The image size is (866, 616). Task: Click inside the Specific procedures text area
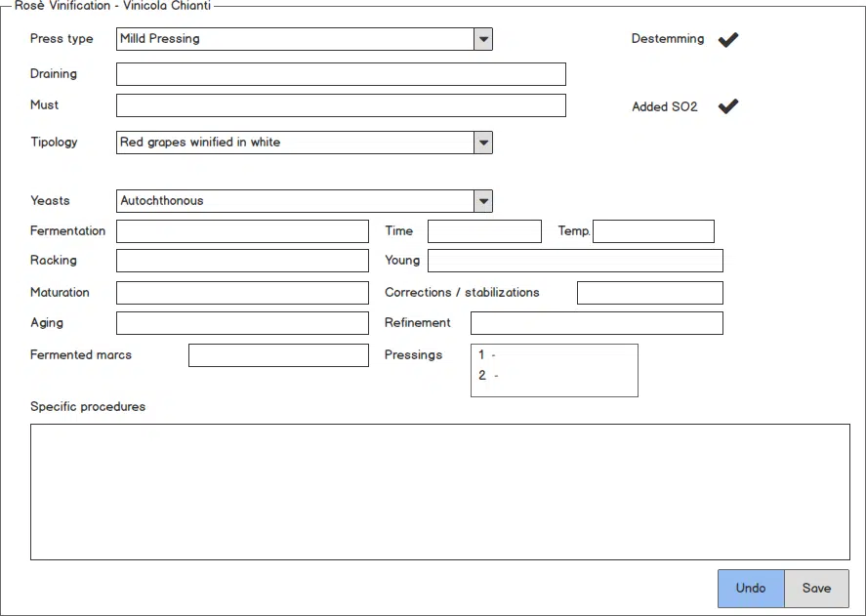pos(439,492)
